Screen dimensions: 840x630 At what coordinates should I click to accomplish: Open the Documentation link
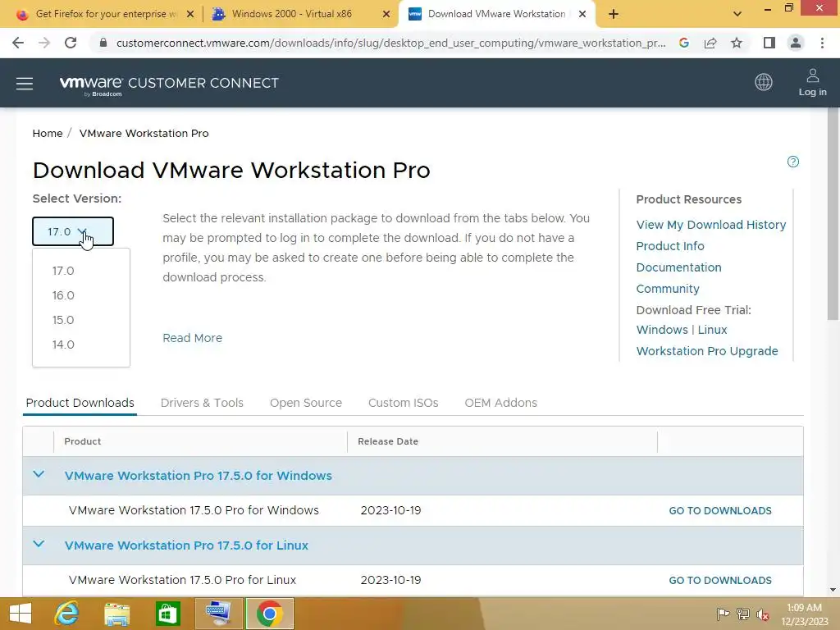678,267
